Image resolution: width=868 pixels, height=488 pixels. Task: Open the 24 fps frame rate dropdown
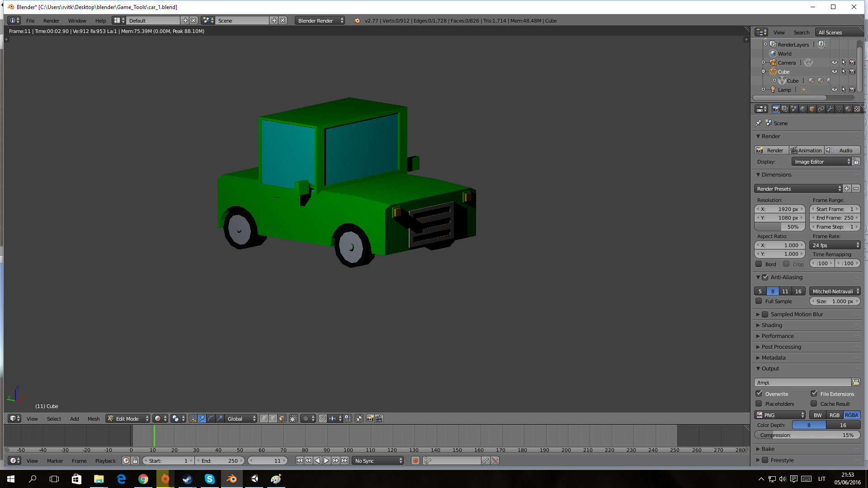pos(835,245)
